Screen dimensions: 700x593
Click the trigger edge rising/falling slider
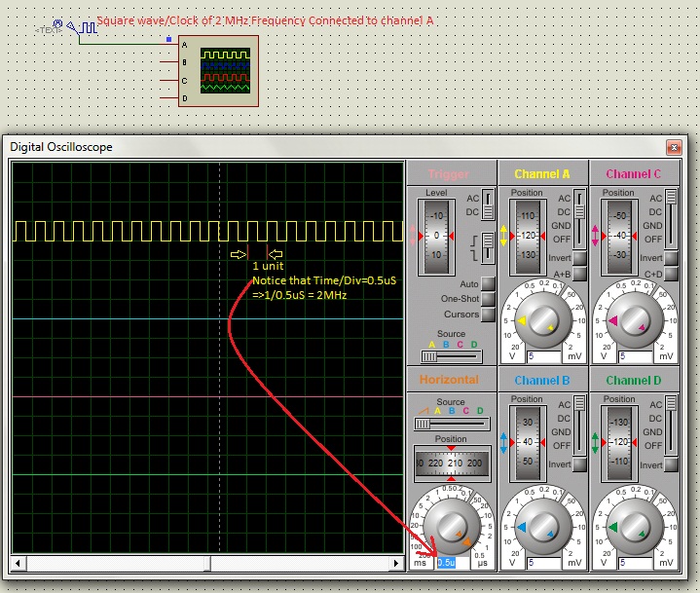tap(489, 248)
